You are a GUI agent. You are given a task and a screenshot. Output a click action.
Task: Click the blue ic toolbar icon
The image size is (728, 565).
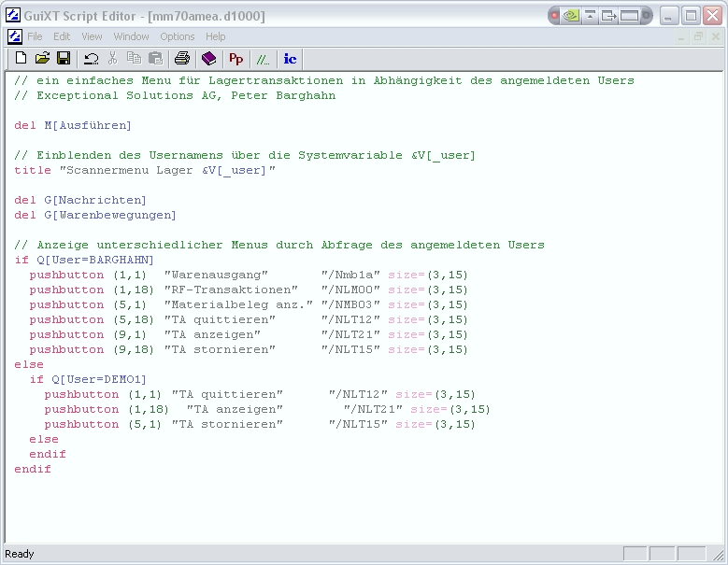tap(290, 59)
